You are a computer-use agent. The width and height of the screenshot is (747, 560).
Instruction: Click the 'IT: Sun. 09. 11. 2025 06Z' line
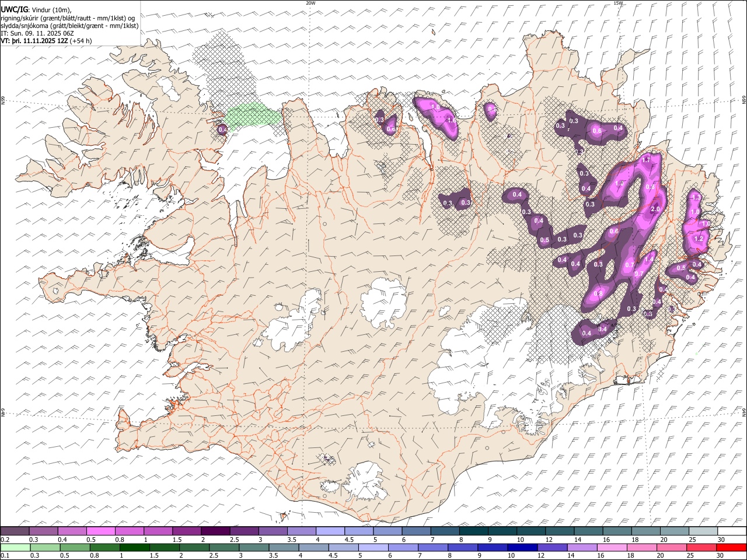pyautogui.click(x=37, y=33)
